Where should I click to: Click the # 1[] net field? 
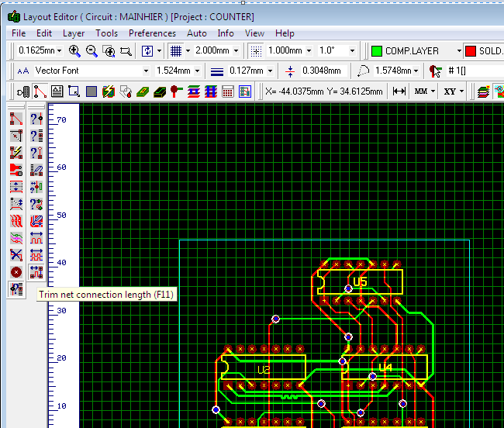tap(476, 71)
